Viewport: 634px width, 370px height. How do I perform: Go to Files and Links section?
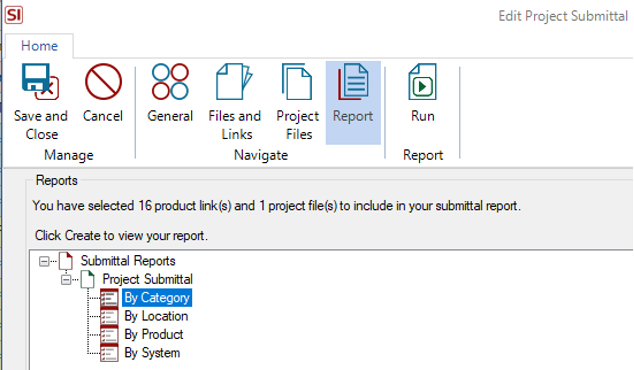pos(235,101)
